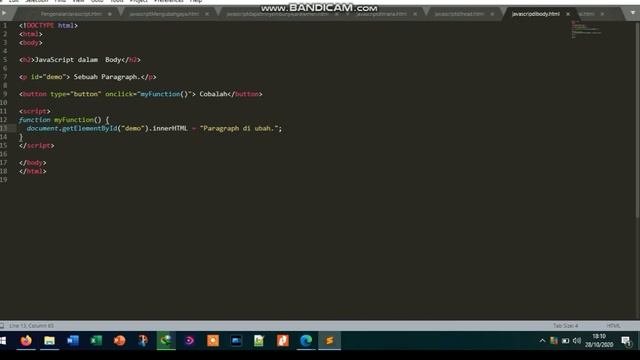Image resolution: width=640 pixels, height=360 pixels.
Task: Launch Microsoft Excel from the taskbar
Action: pos(96,340)
